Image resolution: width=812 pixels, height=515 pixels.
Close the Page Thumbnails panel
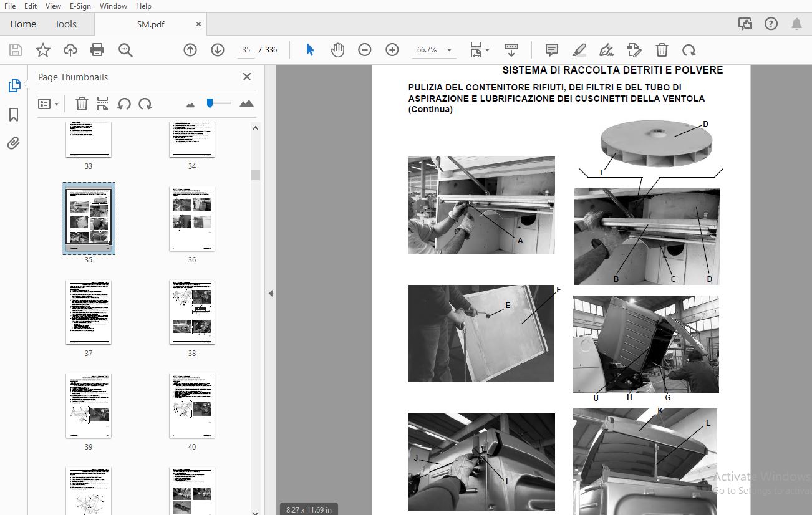point(247,77)
